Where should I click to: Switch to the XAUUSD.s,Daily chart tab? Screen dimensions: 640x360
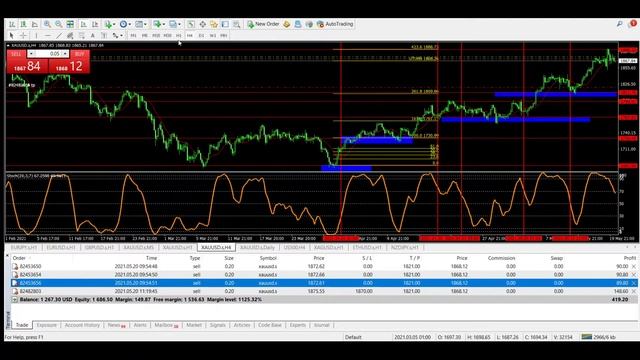coord(257,247)
